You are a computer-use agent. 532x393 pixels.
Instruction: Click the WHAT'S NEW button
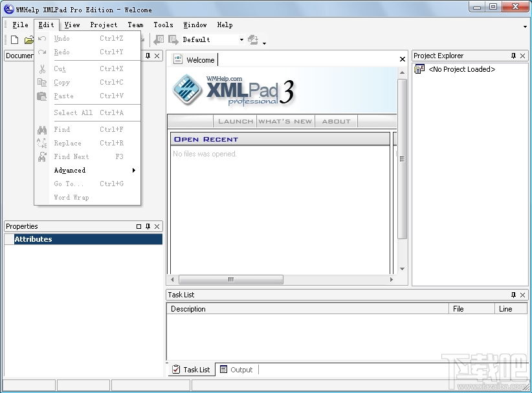click(285, 122)
